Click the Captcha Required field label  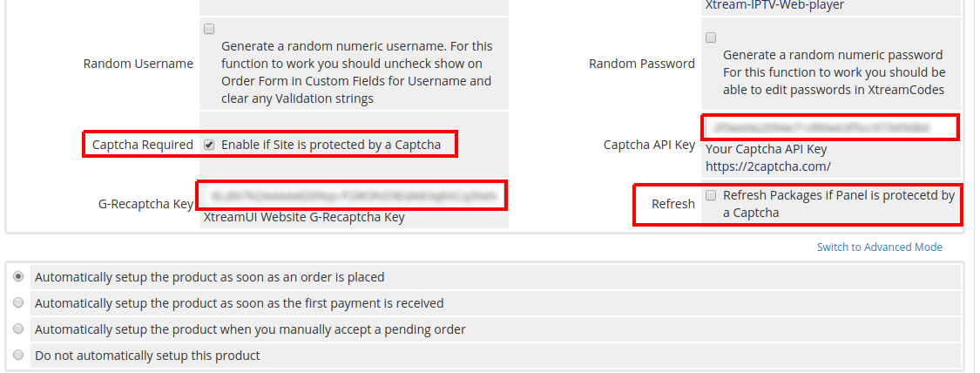(x=143, y=145)
